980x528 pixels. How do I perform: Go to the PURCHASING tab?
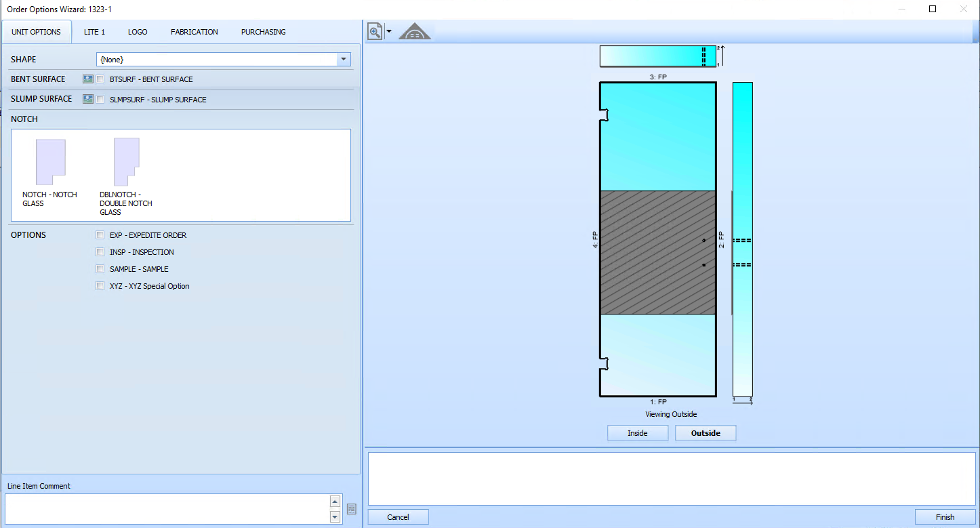[263, 31]
